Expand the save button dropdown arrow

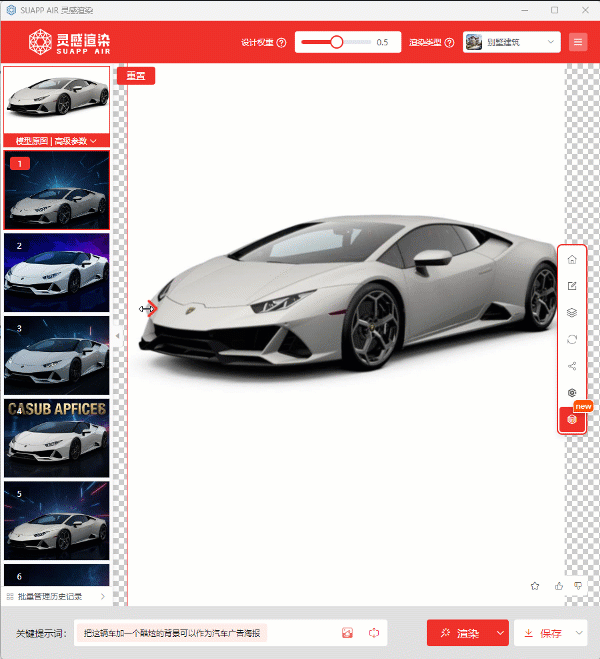579,633
